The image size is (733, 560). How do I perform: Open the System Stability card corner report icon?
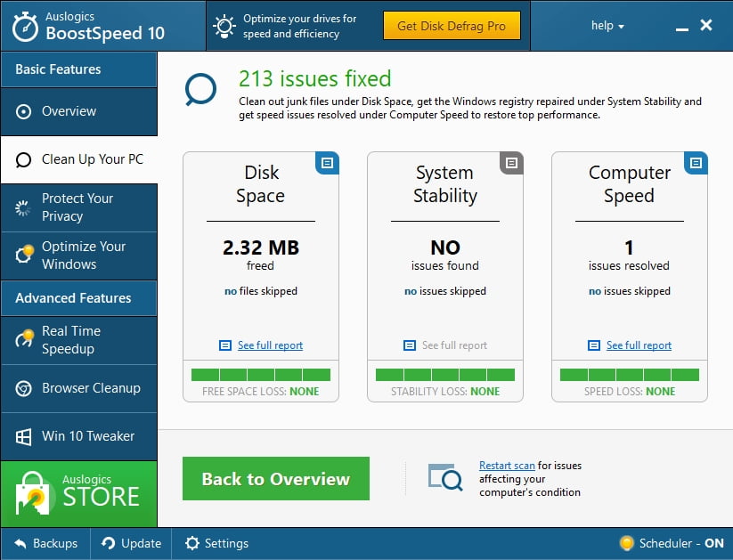511,163
